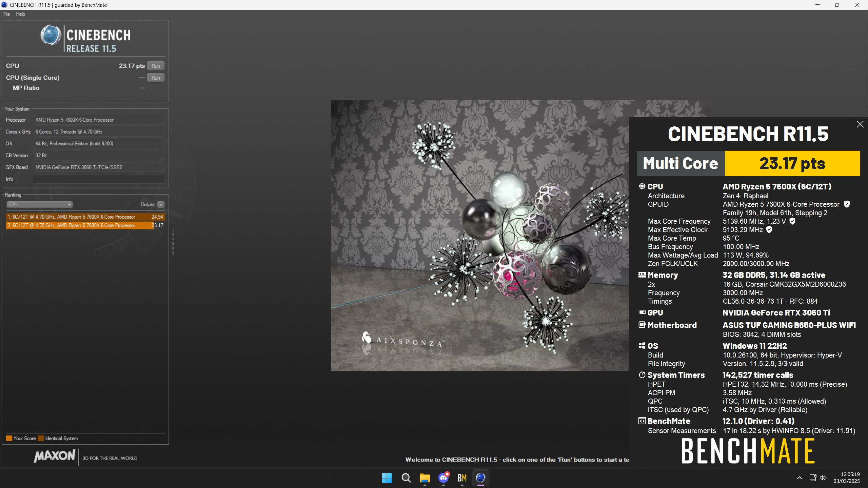This screenshot has width=868, height=488.
Task: Click the 142,527 timer calls value
Action: pyautogui.click(x=758, y=375)
